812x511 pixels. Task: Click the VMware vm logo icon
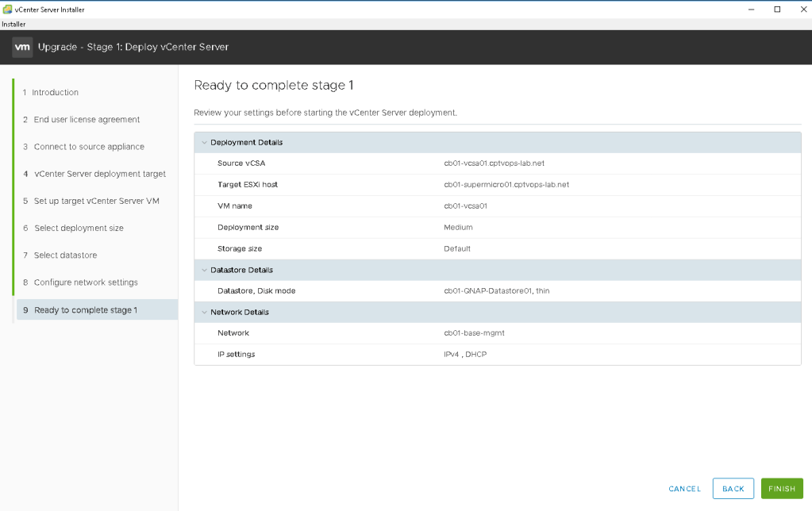pos(22,47)
